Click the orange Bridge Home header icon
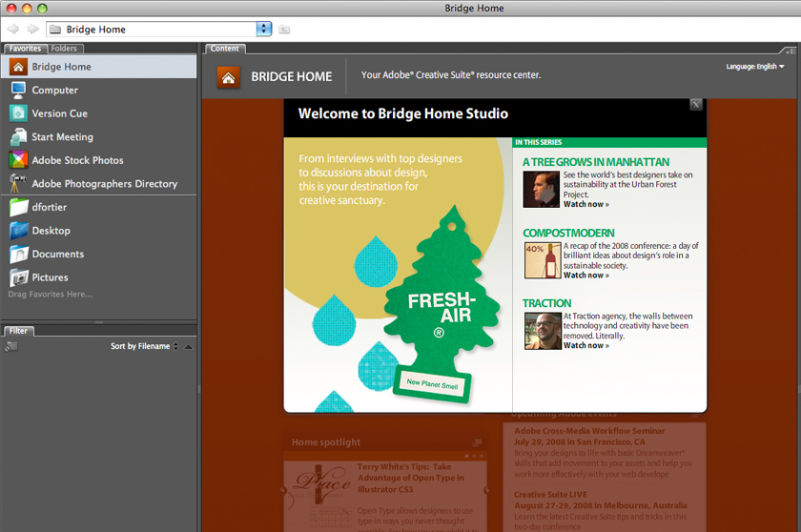 228,77
